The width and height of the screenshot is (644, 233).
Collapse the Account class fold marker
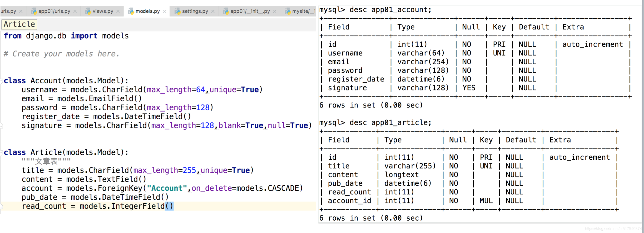pos(1,81)
